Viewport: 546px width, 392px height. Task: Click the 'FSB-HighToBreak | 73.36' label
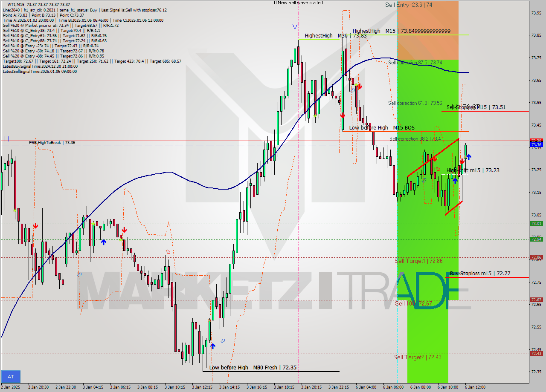coord(52,142)
